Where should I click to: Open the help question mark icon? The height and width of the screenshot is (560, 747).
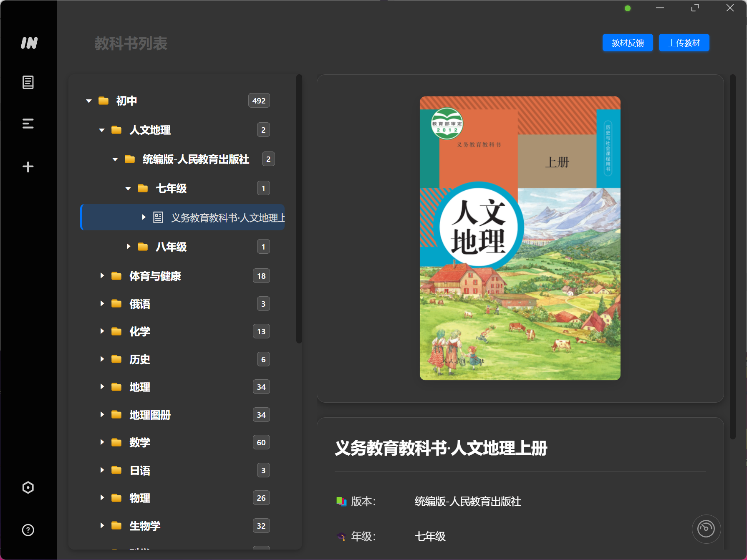[28, 530]
